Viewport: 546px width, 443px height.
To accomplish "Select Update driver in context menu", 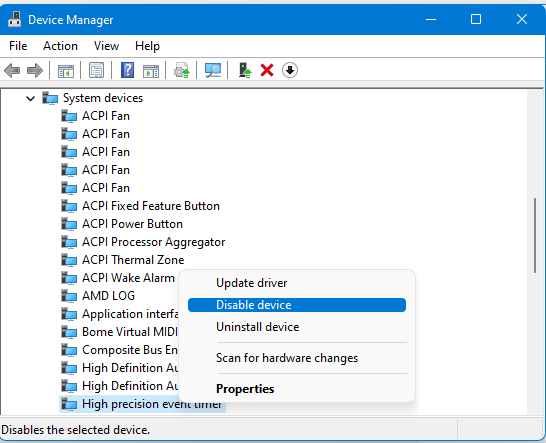I will tap(251, 283).
